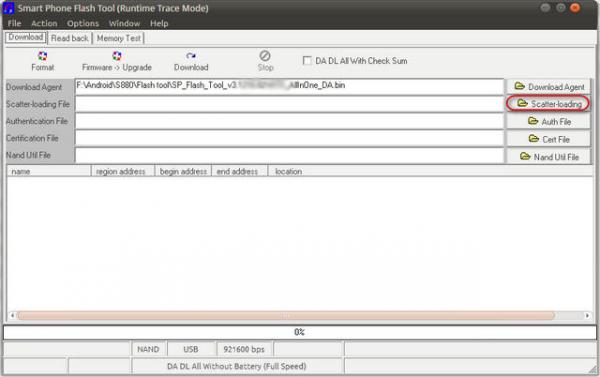
Task: Click the Scatter-loading File path field
Action: [289, 104]
